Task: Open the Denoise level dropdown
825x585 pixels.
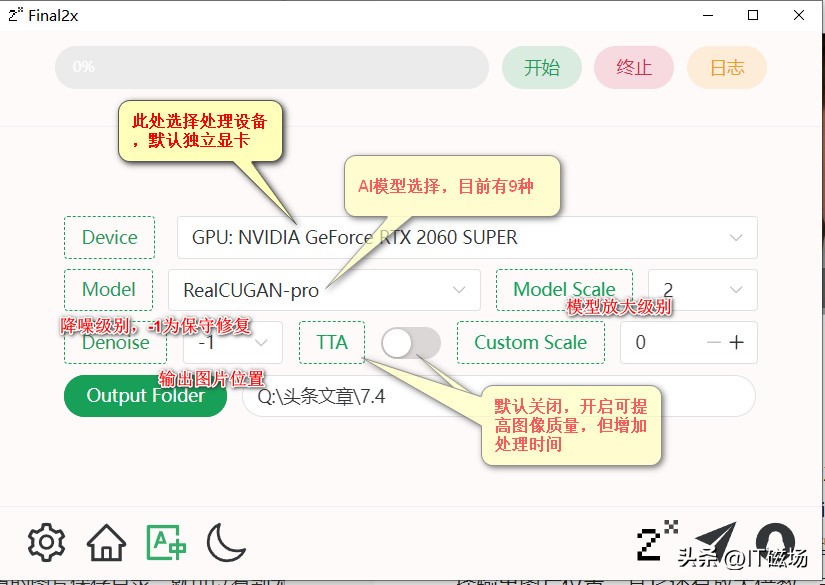Action: [x=232, y=342]
